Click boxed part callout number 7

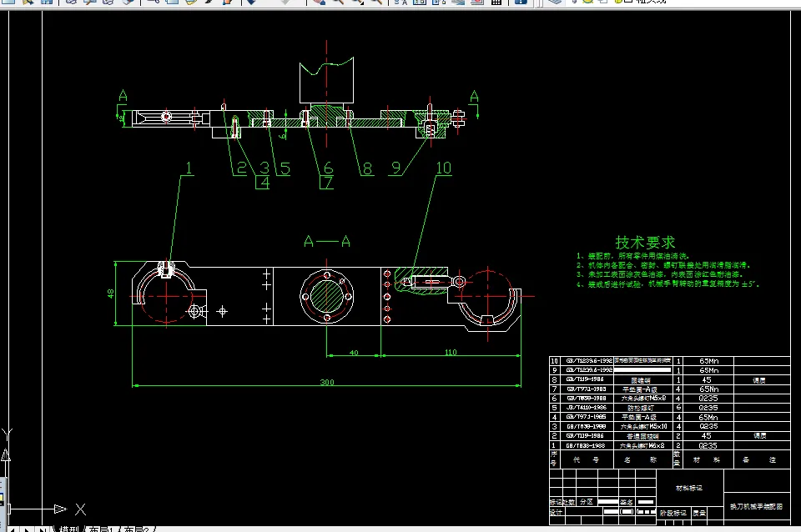pyautogui.click(x=327, y=183)
